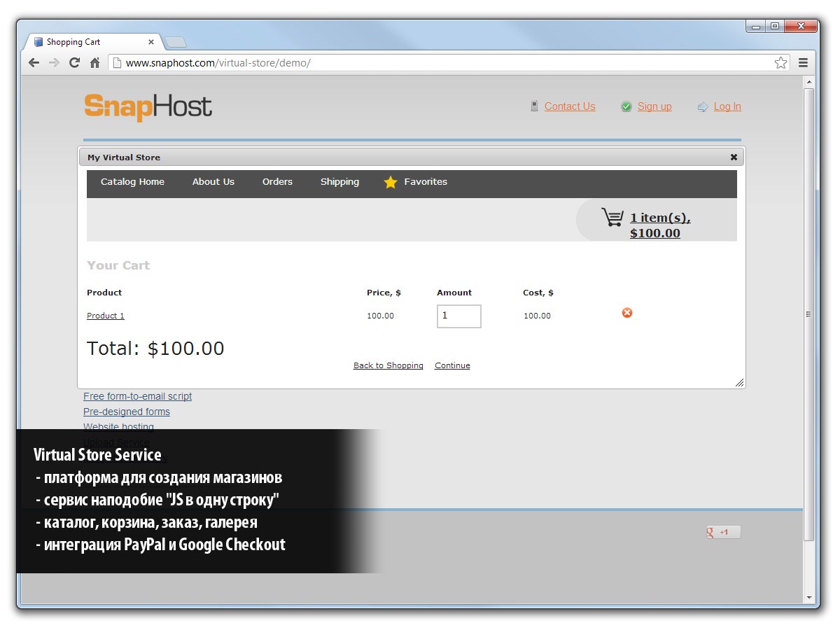Click the Back to Shopping link
This screenshot has width=840, height=630.
click(388, 365)
